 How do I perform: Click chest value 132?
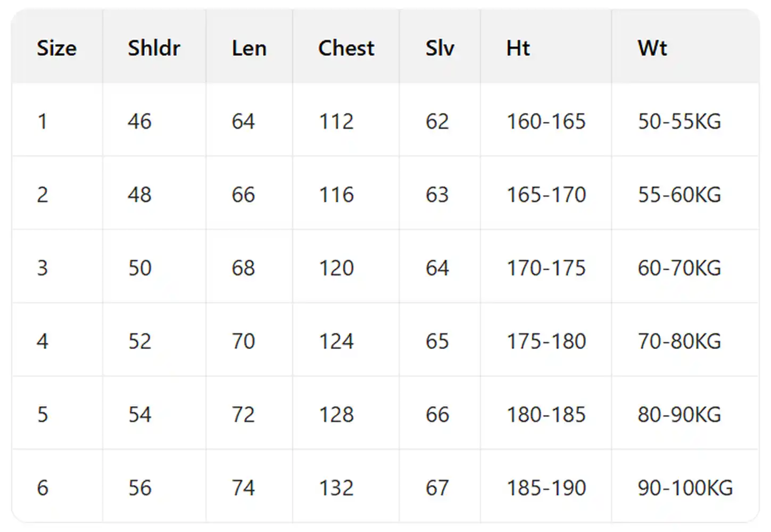tap(336, 488)
